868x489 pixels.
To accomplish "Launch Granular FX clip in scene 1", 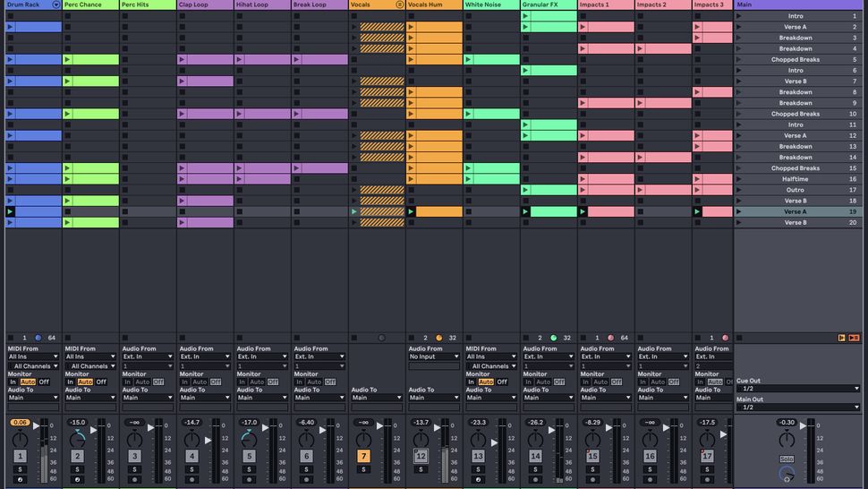I will pos(525,16).
